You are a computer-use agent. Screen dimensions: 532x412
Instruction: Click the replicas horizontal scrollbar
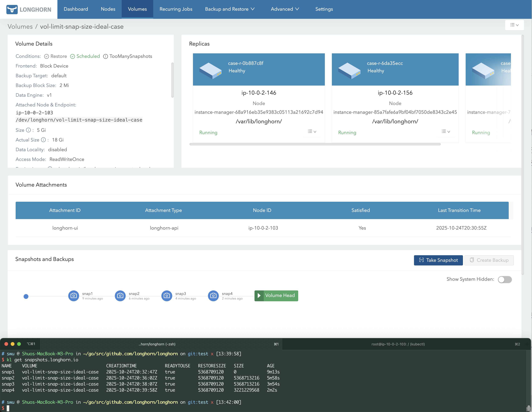tap(315, 144)
